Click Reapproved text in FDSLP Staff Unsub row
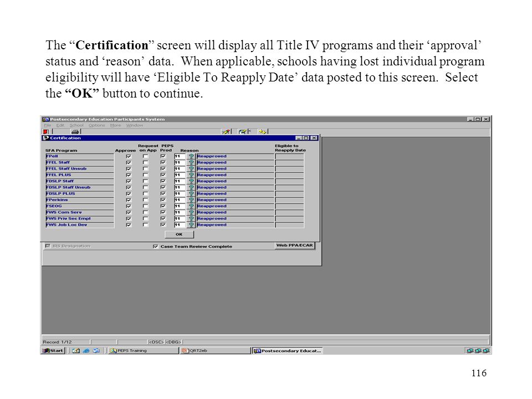This screenshot has height=399, width=532. [212, 187]
